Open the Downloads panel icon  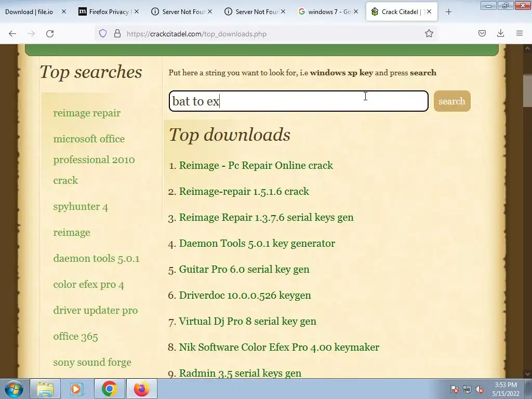coord(500,33)
